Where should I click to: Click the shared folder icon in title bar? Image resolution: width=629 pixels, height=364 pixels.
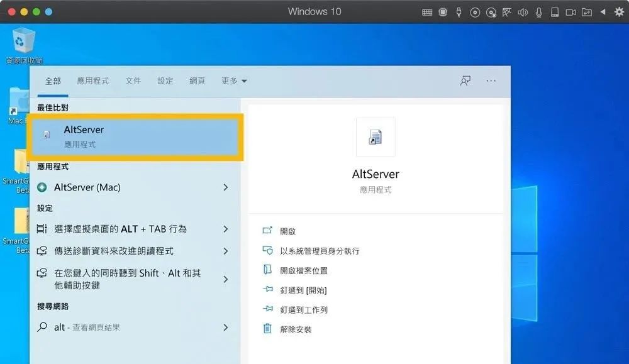(586, 13)
